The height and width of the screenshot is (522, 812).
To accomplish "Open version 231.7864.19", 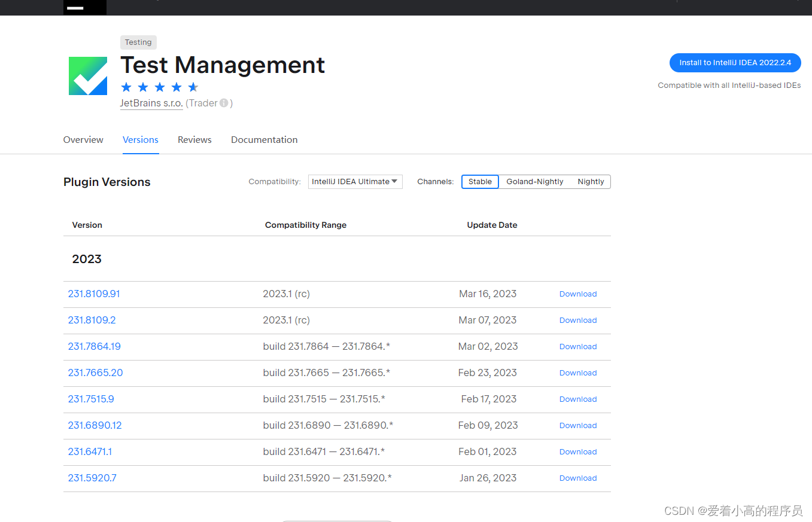I will coord(95,347).
